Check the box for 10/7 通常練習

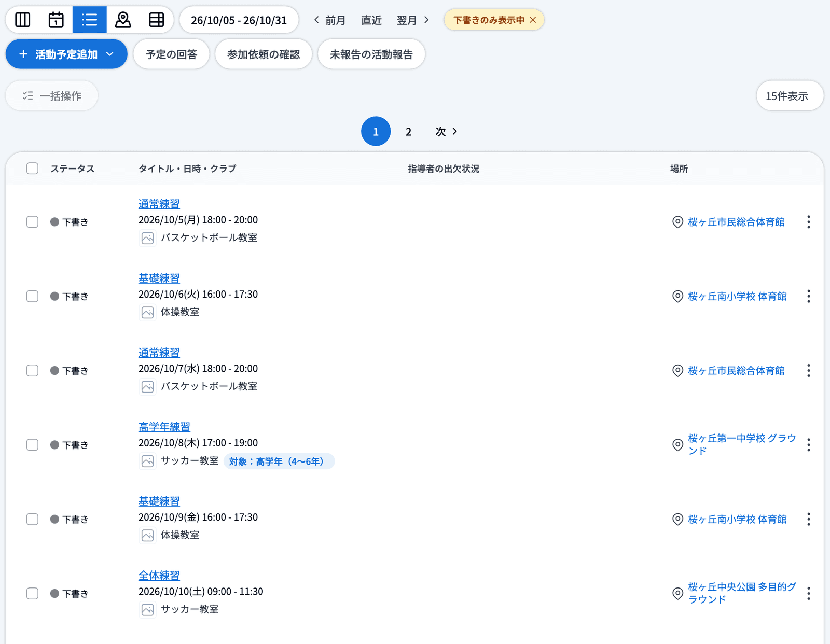[32, 370]
